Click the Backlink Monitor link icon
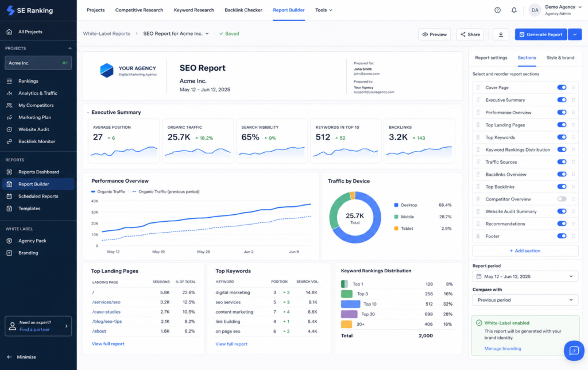588x370 pixels. click(9, 141)
